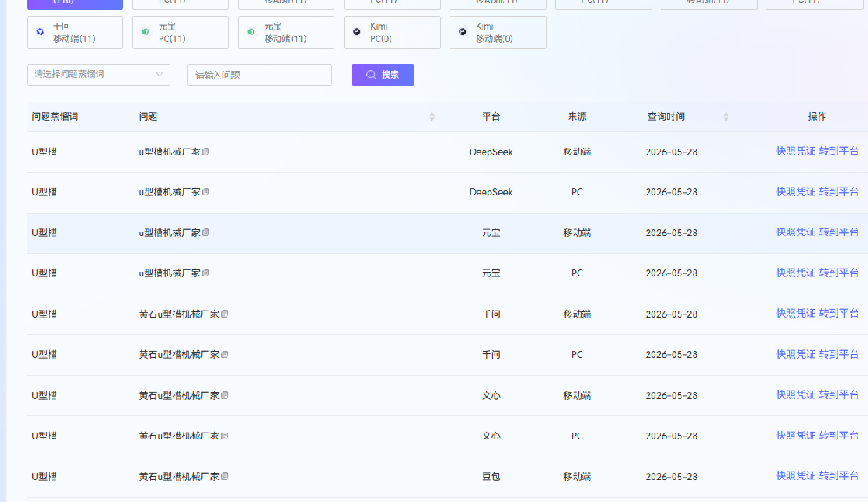The height and width of the screenshot is (502, 868).
Task: Click the 平台 column header
Action: click(491, 116)
